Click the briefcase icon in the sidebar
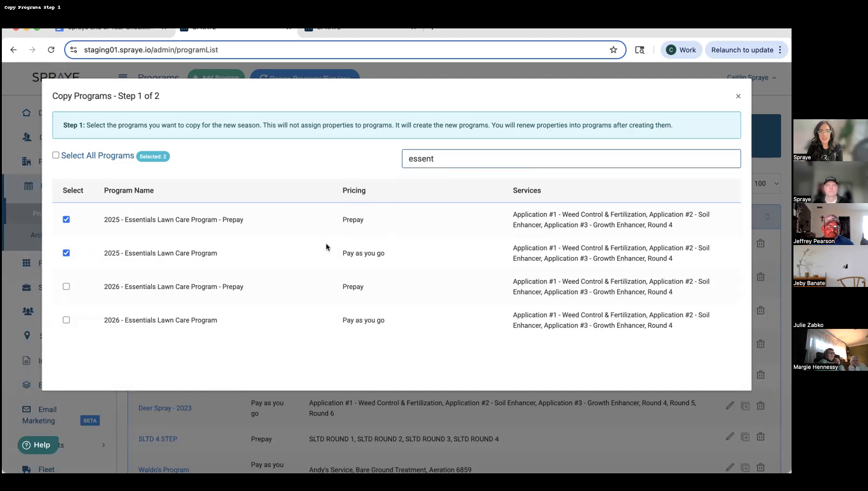 (27, 287)
